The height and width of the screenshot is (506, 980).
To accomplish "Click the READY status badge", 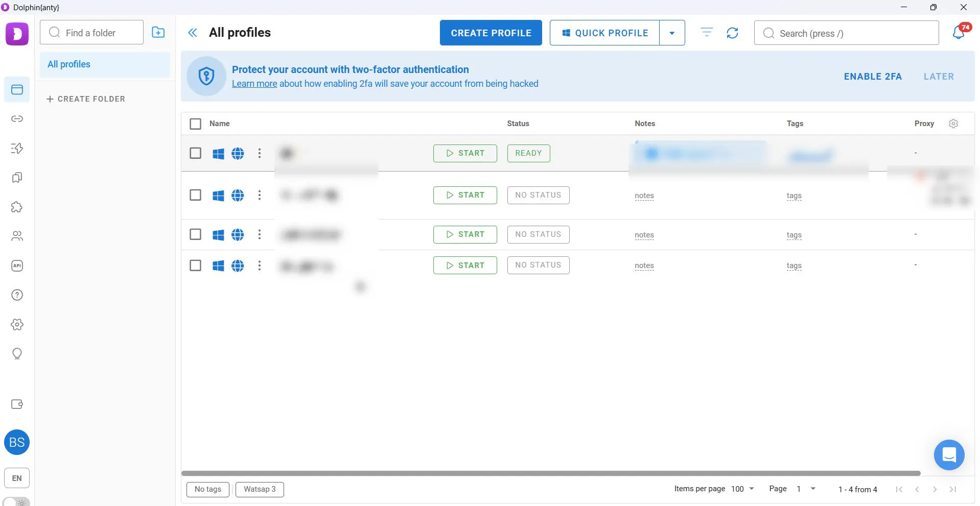I will click(x=528, y=153).
